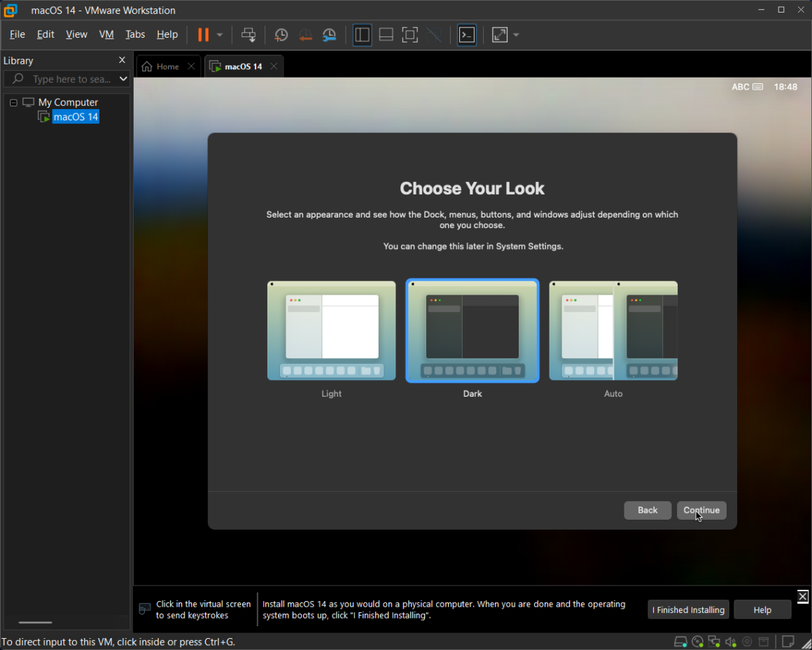Click the USB camera status icon
The width and height of the screenshot is (812, 650).
(748, 642)
